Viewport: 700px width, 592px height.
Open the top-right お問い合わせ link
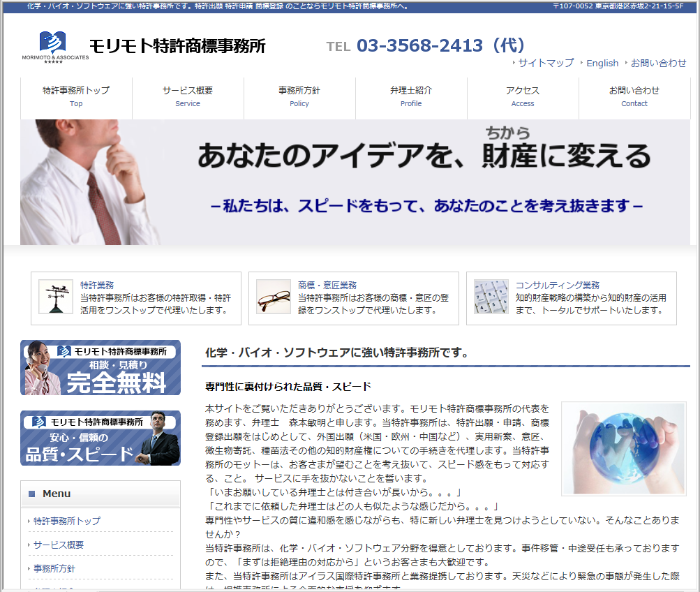coord(659,63)
